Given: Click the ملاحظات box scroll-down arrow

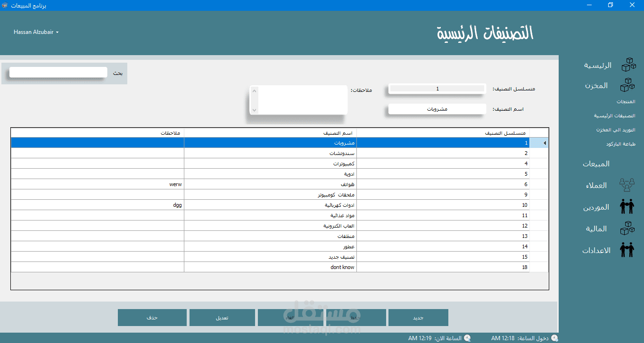Looking at the screenshot, I should (254, 110).
